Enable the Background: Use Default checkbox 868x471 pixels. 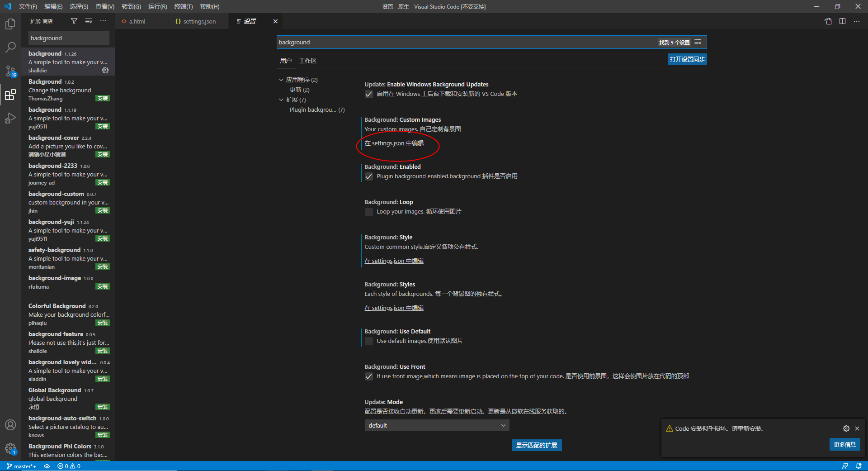pyautogui.click(x=369, y=341)
